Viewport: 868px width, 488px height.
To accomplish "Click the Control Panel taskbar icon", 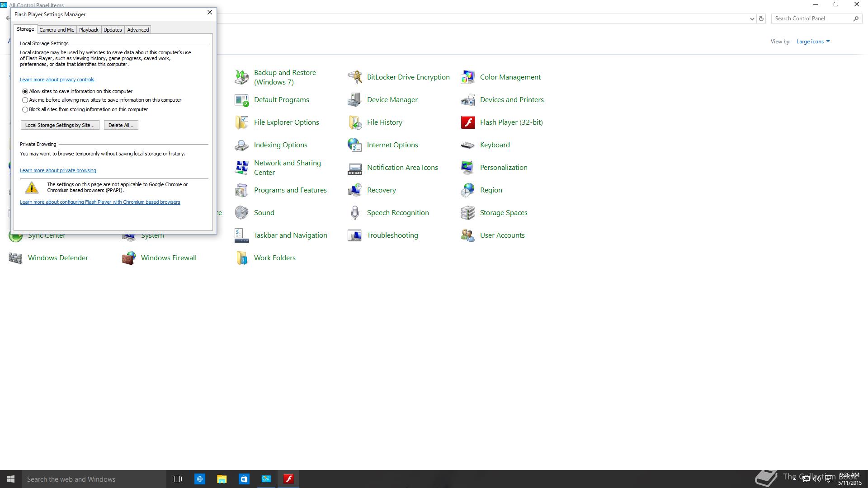I will click(266, 479).
